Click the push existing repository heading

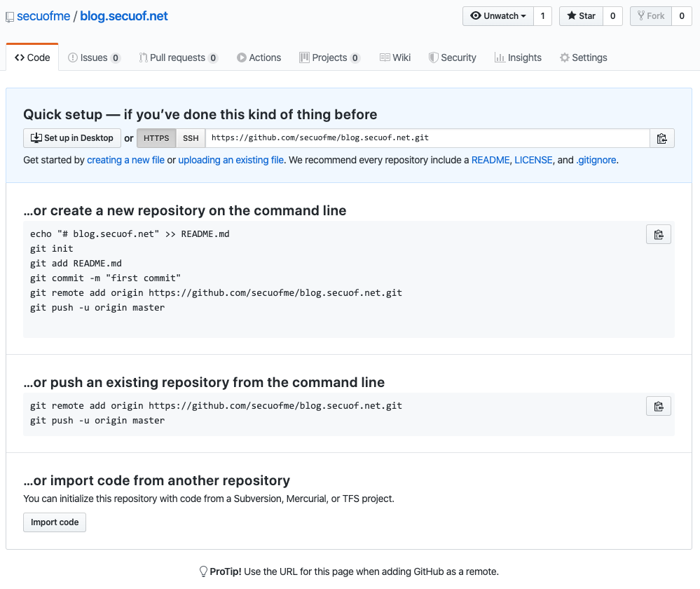pos(204,383)
